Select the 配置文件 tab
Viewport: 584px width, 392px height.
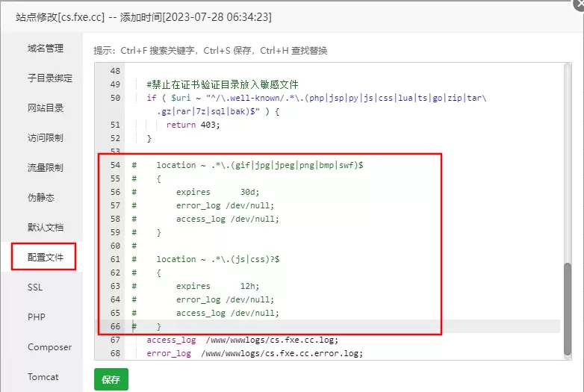tap(46, 257)
